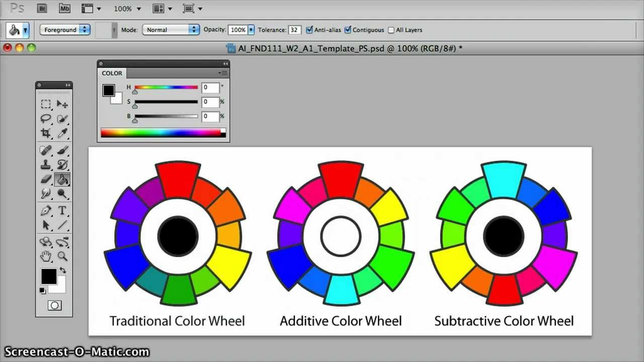
Task: Select the Clone Stamp tool
Action: 46,164
